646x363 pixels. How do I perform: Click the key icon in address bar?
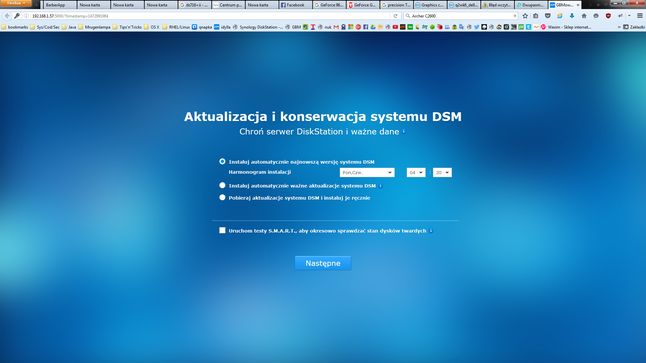coord(16,16)
